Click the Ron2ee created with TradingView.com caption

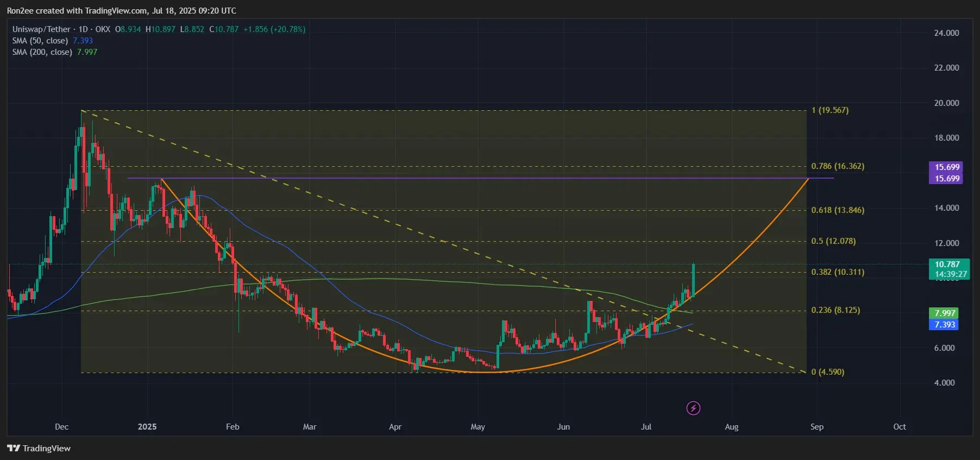pos(122,11)
